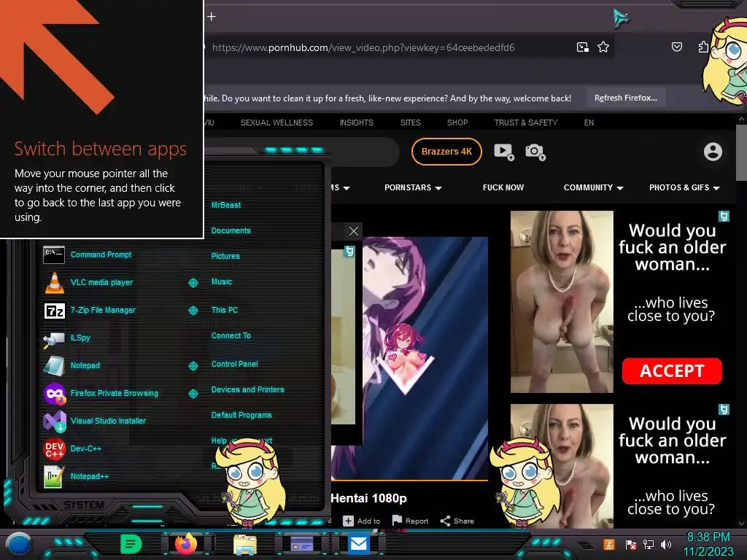
Task: Open the user profile account icon
Action: (x=713, y=152)
